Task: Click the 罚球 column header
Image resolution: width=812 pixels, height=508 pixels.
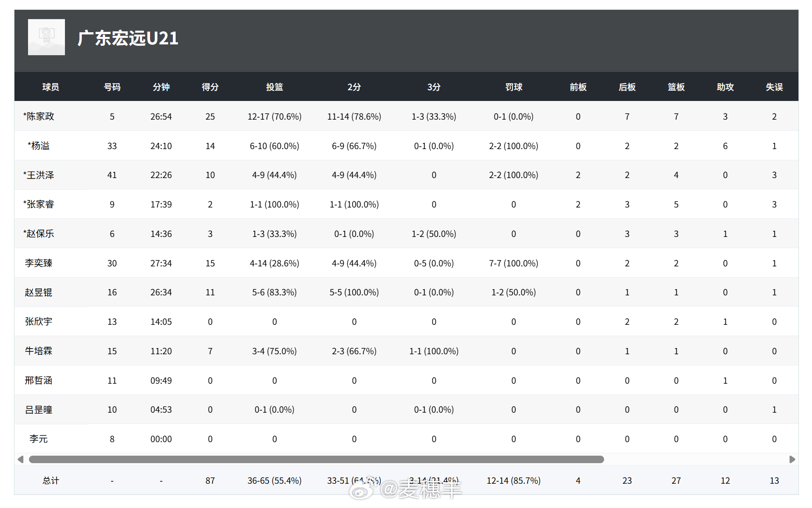Action: 514,87
